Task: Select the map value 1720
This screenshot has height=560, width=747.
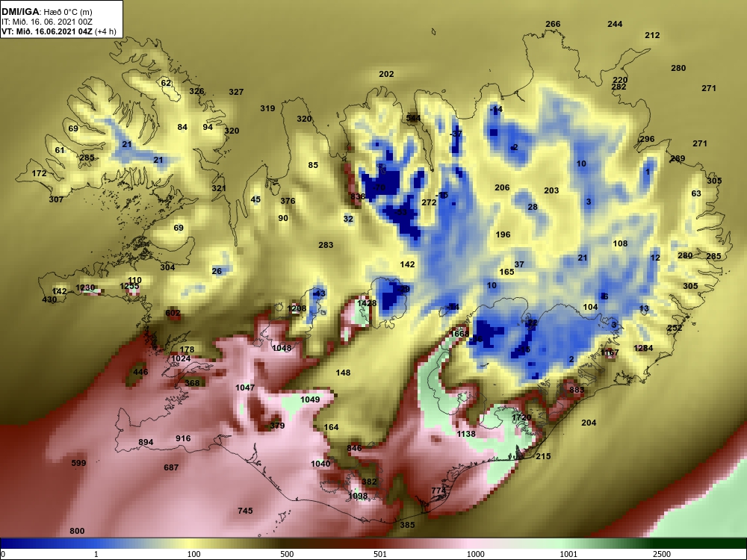Action: 521,417
